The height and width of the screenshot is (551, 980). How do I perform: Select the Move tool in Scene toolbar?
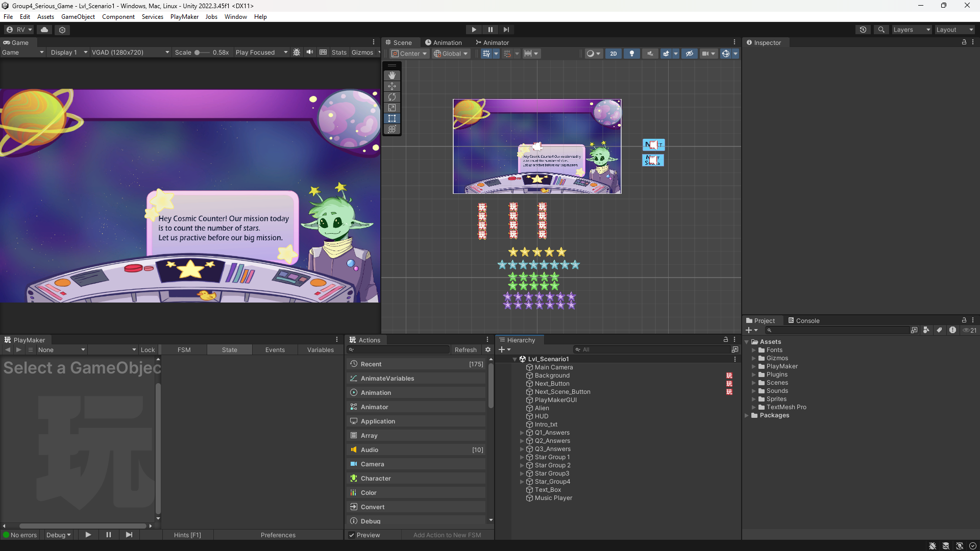pyautogui.click(x=392, y=86)
